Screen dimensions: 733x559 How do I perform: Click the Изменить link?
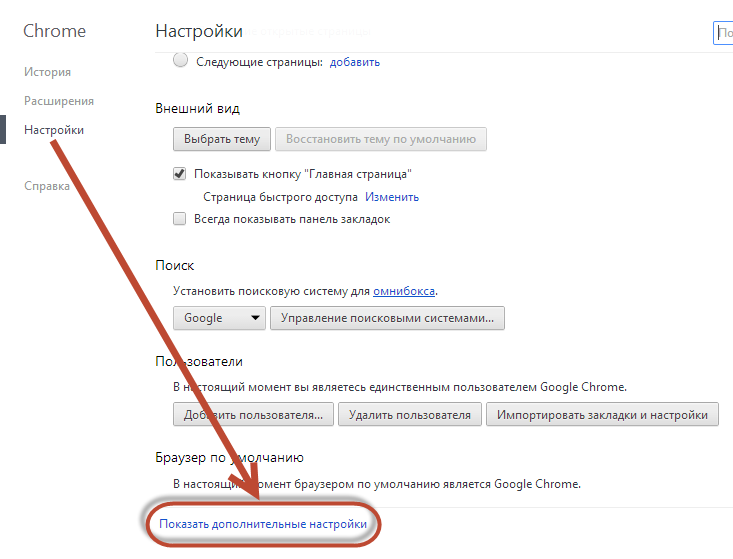[391, 197]
